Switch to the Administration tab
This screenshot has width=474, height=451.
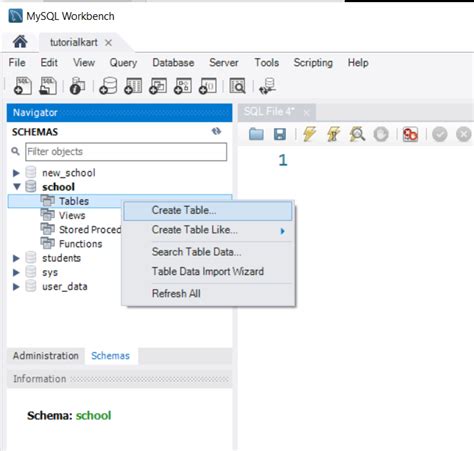coord(46,356)
